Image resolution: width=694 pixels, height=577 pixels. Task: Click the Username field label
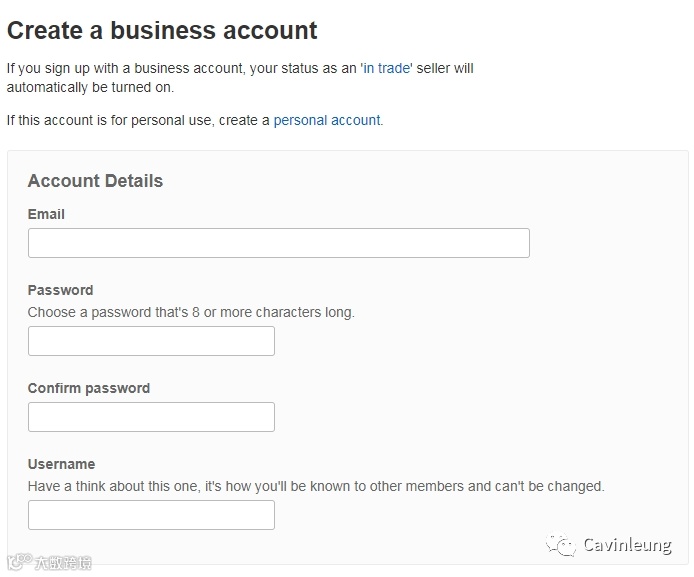pyautogui.click(x=61, y=464)
